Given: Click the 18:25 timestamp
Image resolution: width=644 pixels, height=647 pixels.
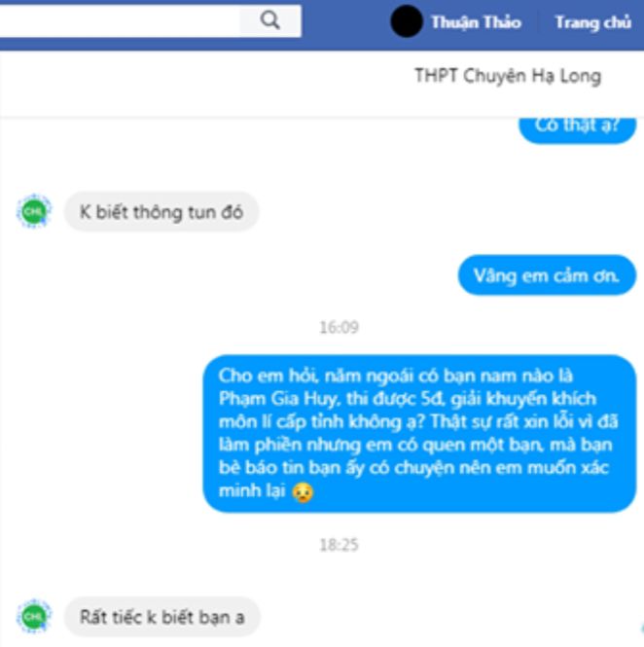Looking at the screenshot, I should point(340,545).
